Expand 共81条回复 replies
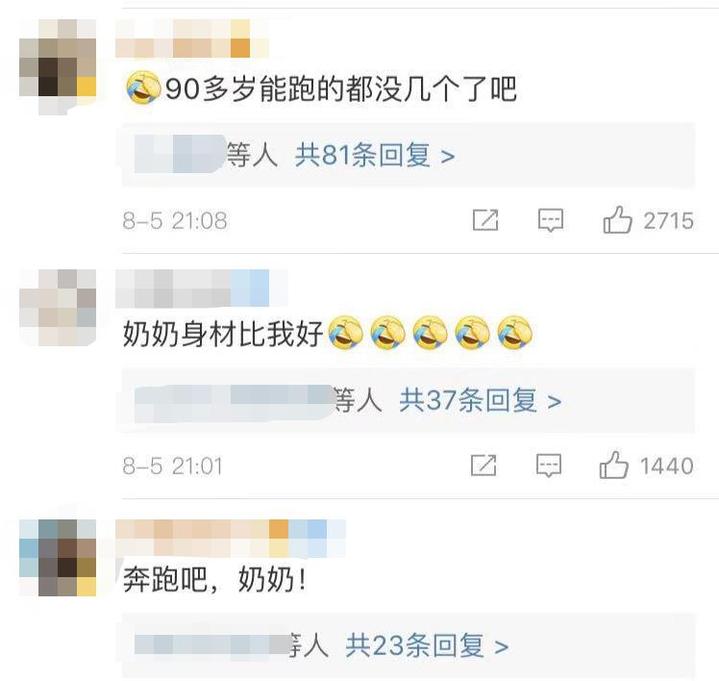The height and width of the screenshot is (681, 719). click(x=375, y=155)
